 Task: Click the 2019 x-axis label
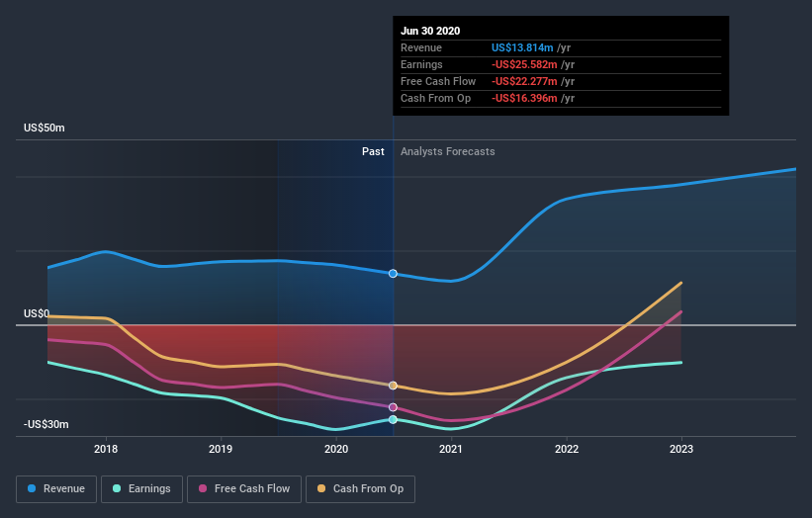221,449
